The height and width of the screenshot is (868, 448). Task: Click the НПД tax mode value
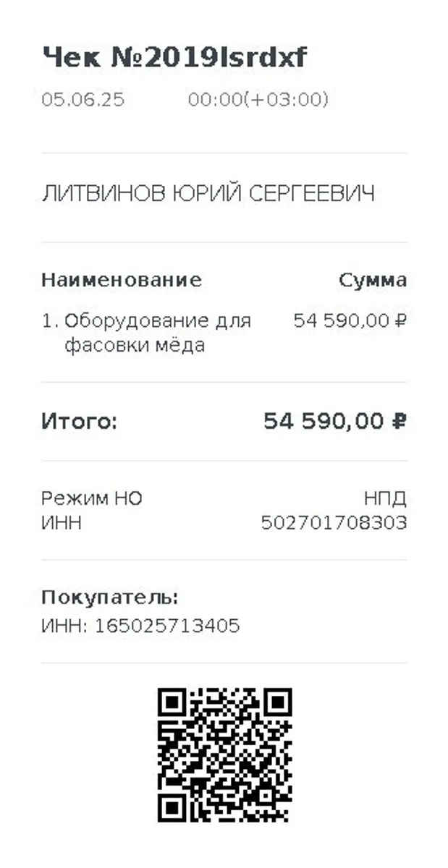(385, 499)
